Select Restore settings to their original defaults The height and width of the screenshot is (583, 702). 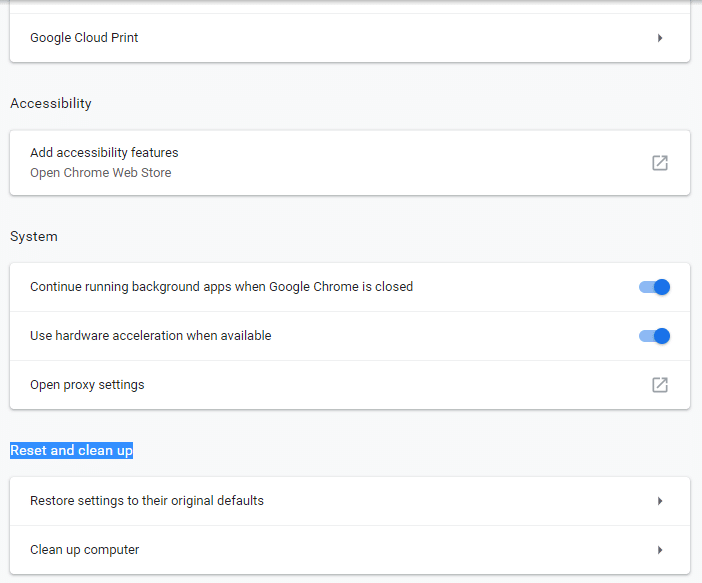coord(147,501)
